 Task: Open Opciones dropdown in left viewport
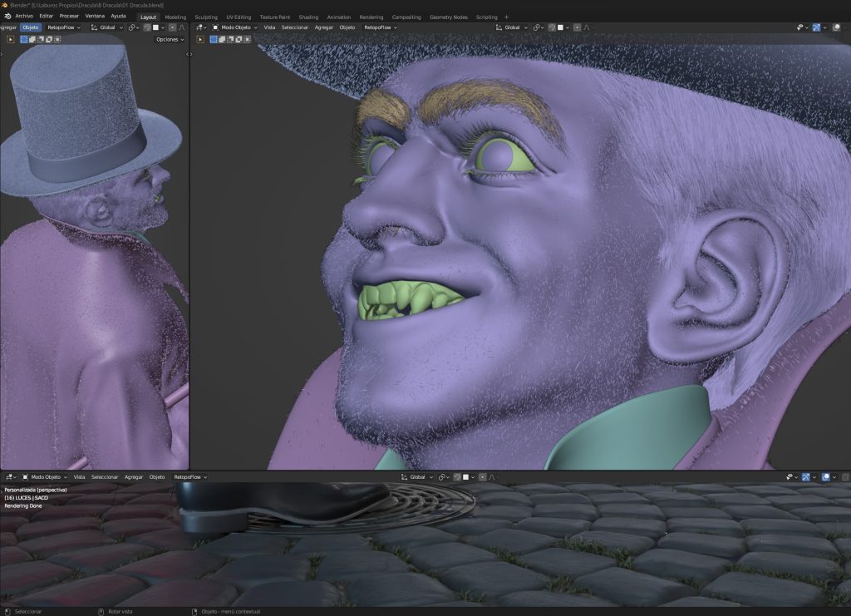170,40
